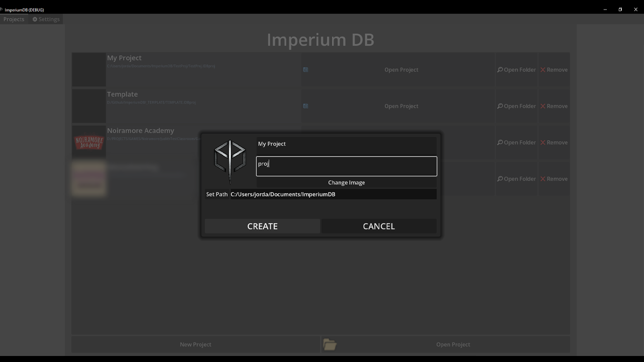The image size is (644, 362).
Task: Click the path field C:/Users/jorda/Documents/ImperiumDB
Action: tap(333, 194)
